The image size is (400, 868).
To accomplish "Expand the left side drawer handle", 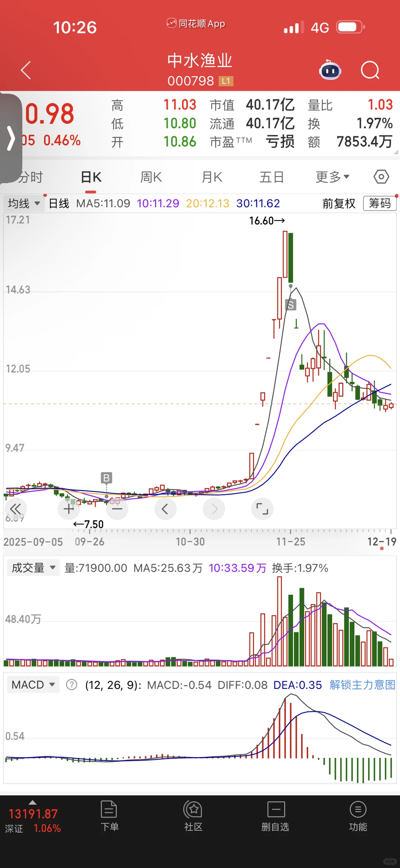I will point(11,138).
